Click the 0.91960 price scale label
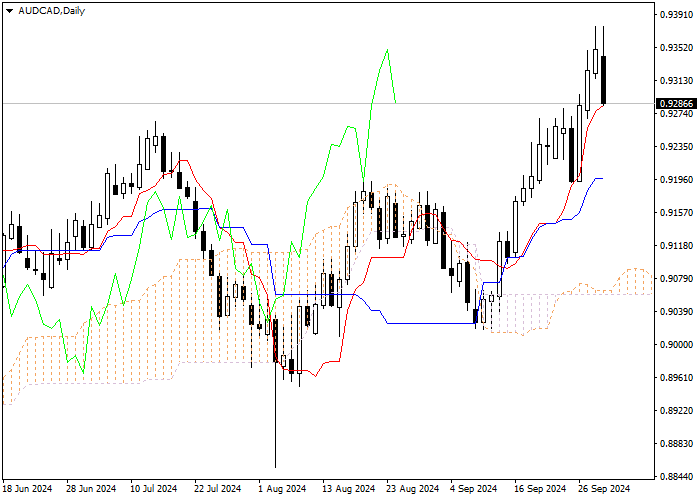The image size is (700, 500). pyautogui.click(x=677, y=179)
